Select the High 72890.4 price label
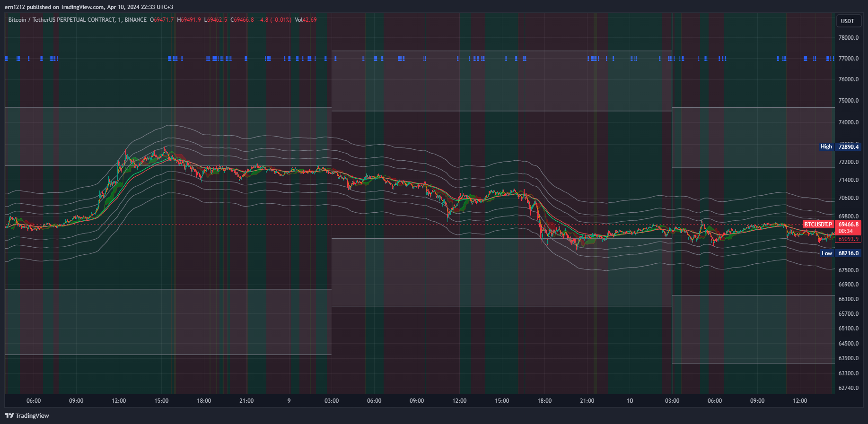868x424 pixels. pos(840,147)
